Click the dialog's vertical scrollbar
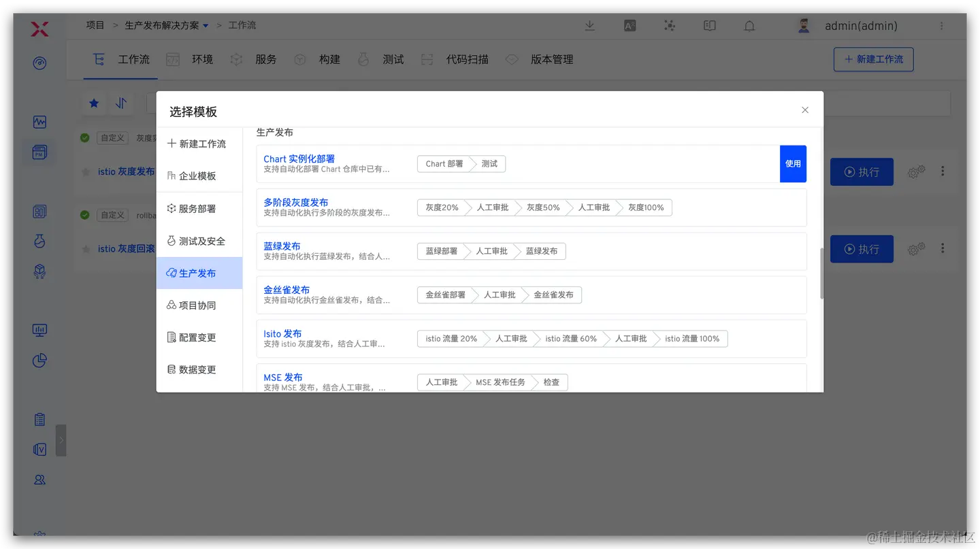 (x=821, y=273)
